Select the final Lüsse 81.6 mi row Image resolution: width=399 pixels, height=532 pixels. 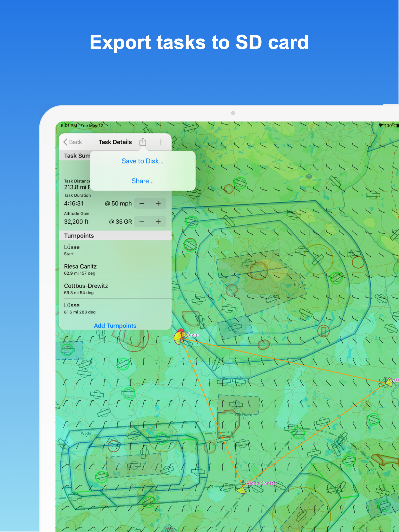115,308
